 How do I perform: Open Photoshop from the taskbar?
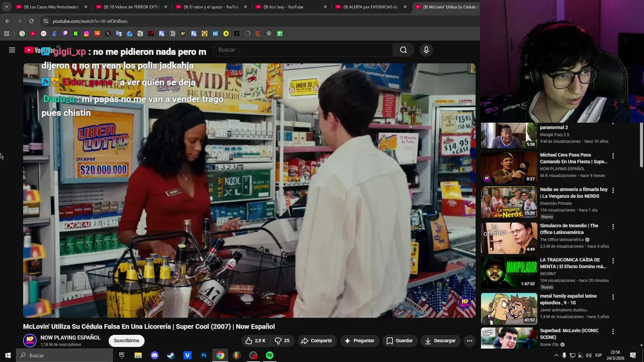204,355
